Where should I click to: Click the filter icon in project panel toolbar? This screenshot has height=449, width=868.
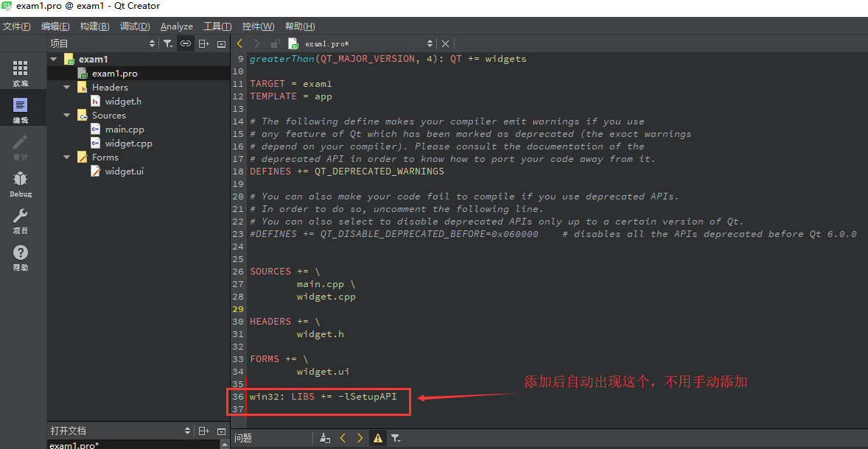click(x=168, y=43)
